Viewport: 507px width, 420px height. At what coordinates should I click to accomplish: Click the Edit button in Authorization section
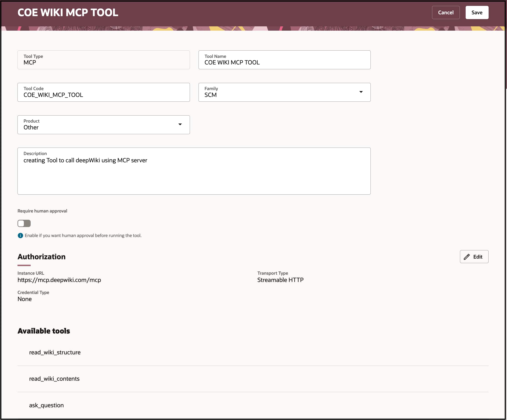click(x=474, y=257)
